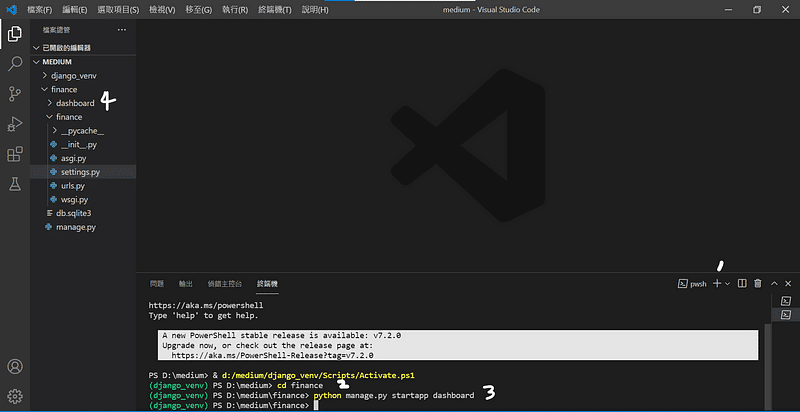Open the Manage gear icon
800x412 pixels.
tap(15, 396)
